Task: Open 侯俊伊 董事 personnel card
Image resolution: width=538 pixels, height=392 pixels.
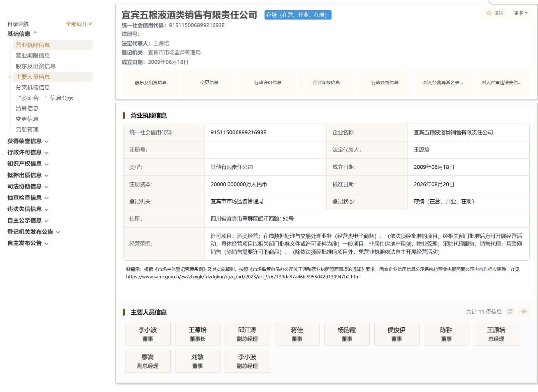Action: pos(397,334)
